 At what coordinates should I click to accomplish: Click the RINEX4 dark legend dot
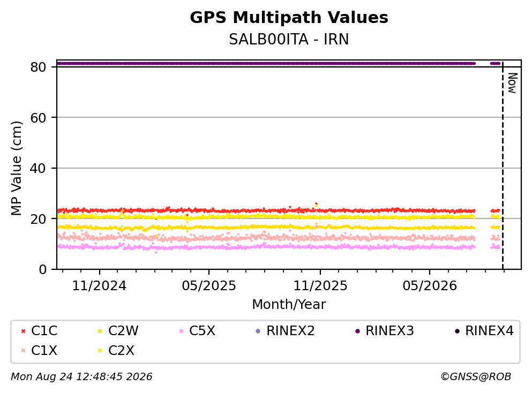457,331
